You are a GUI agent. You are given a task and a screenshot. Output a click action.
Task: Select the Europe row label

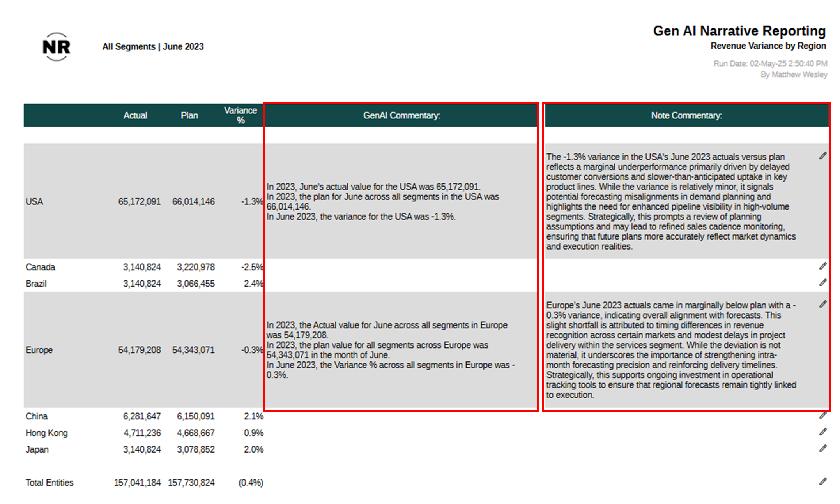click(39, 350)
